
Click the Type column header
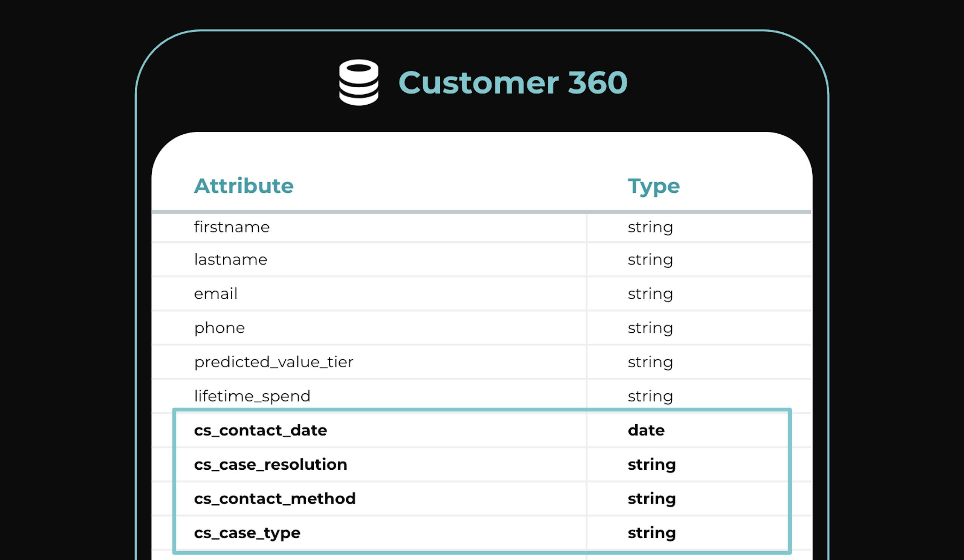point(654,187)
